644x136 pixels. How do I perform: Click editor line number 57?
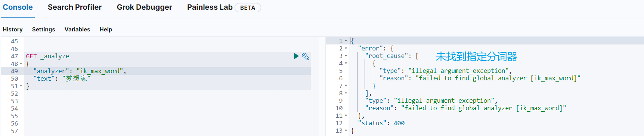tap(14, 131)
